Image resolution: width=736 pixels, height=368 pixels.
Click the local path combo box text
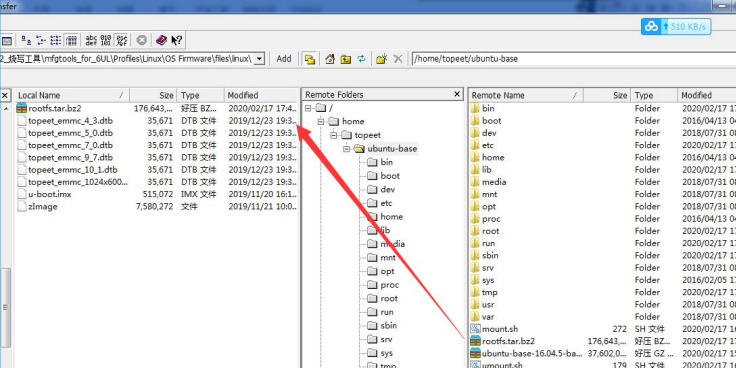pos(128,59)
